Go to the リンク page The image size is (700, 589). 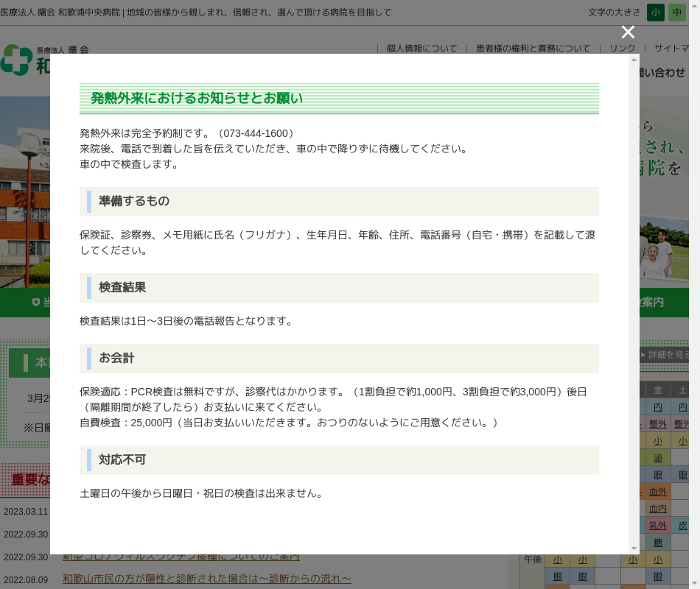pyautogui.click(x=622, y=49)
